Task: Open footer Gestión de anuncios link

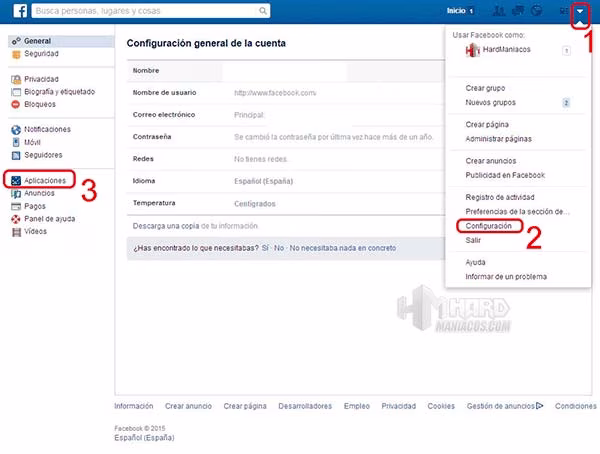Action: 501,406
